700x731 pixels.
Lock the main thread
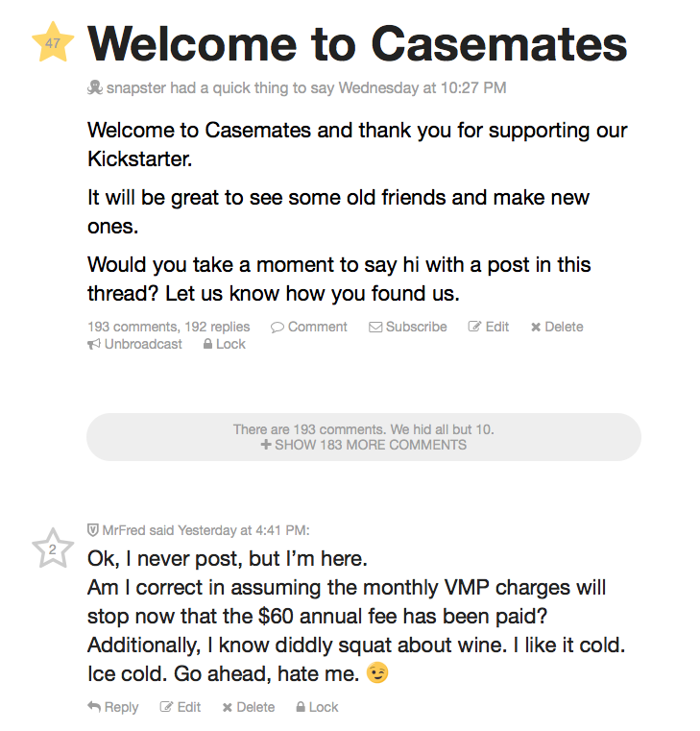(x=224, y=344)
